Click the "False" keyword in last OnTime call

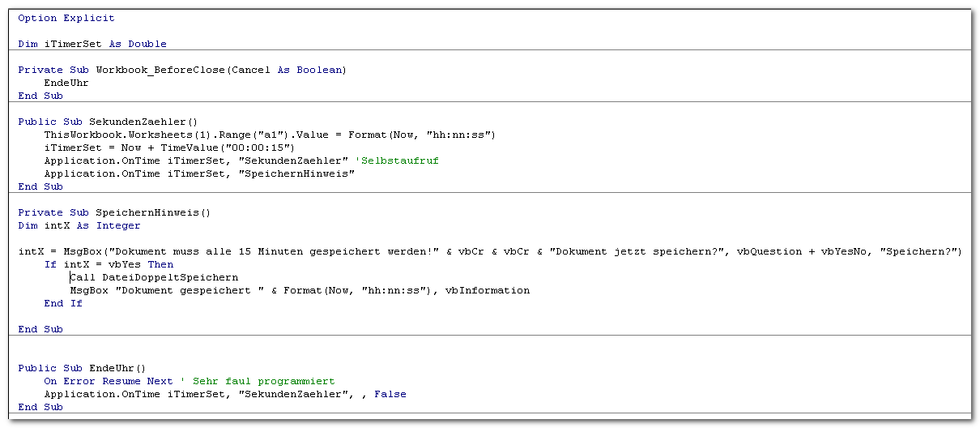point(390,394)
